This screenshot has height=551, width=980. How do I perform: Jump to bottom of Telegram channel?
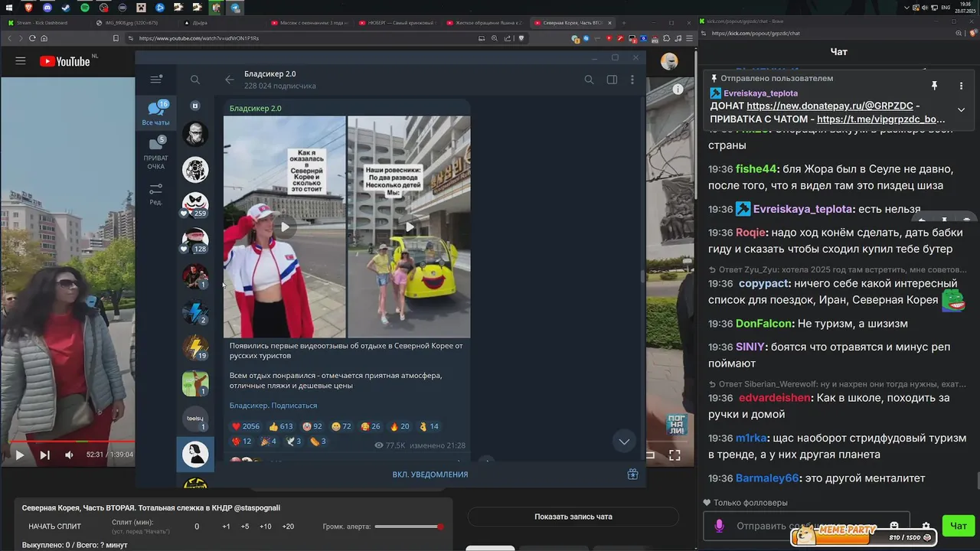click(624, 442)
